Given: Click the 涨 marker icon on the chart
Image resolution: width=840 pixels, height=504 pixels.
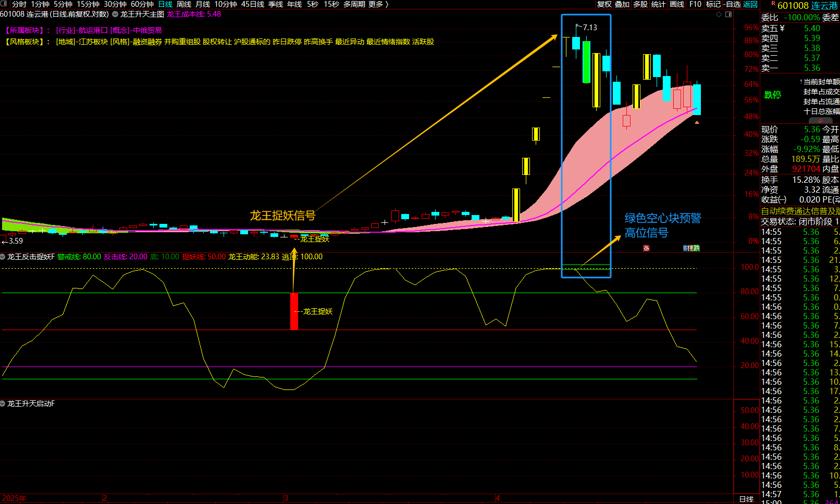Looking at the screenshot, I should point(646,248).
